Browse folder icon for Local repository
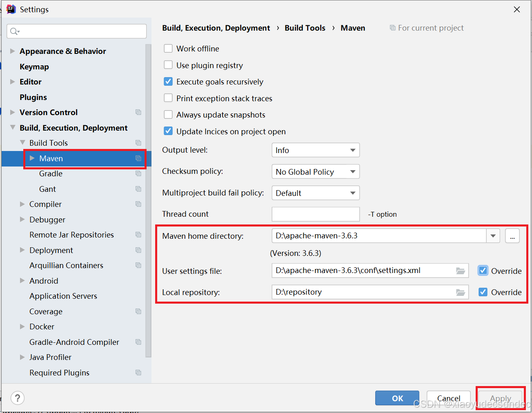The width and height of the screenshot is (532, 413). [461, 292]
